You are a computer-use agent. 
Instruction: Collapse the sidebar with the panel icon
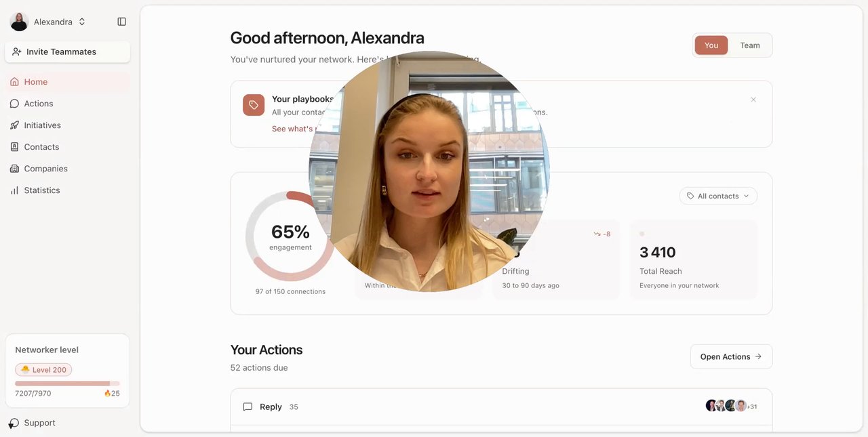pos(122,22)
